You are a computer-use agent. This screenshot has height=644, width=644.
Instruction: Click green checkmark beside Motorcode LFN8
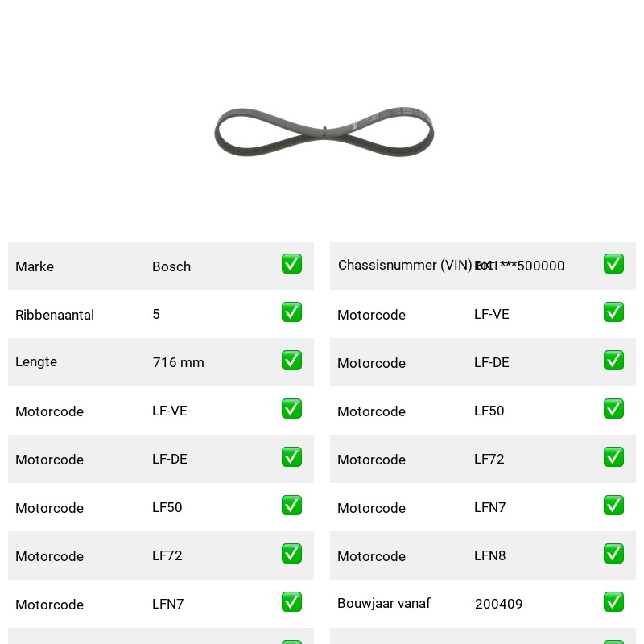pos(613,554)
